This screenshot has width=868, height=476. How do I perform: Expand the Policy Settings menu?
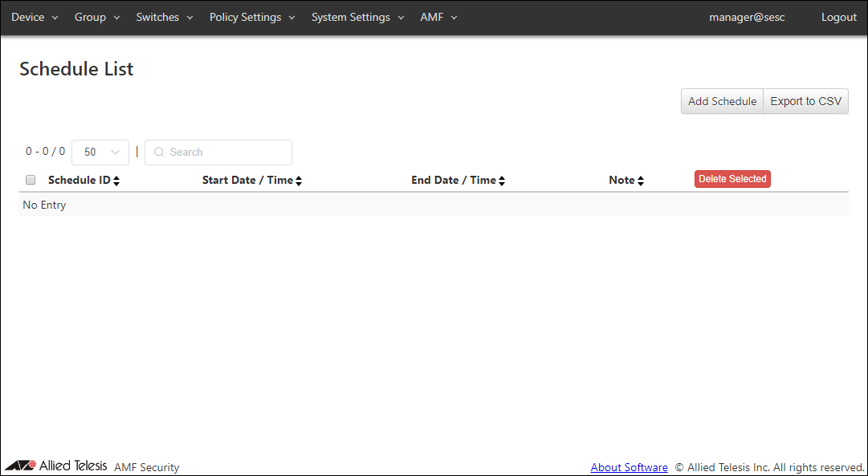pyautogui.click(x=252, y=18)
